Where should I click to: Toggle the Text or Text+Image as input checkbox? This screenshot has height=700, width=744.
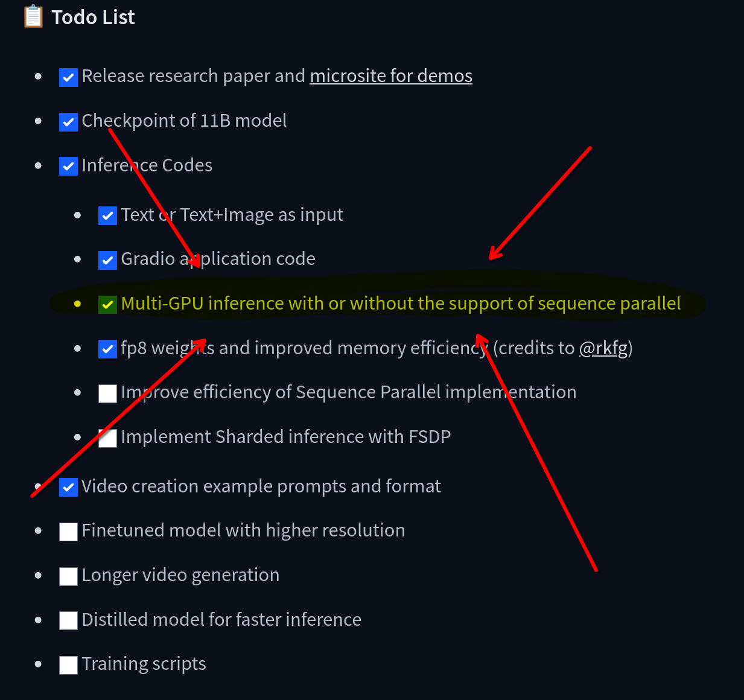[x=107, y=215]
